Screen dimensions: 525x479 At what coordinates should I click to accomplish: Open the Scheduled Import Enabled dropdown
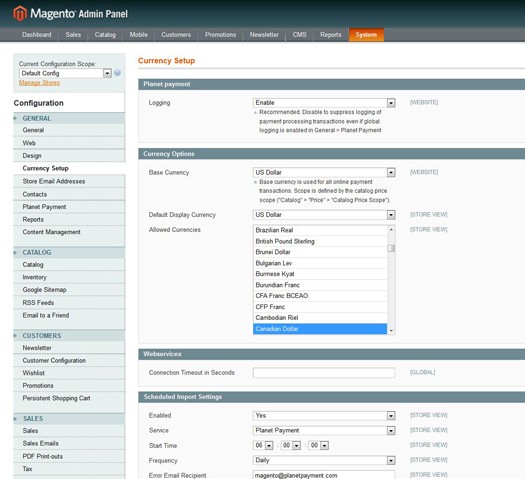click(324, 415)
